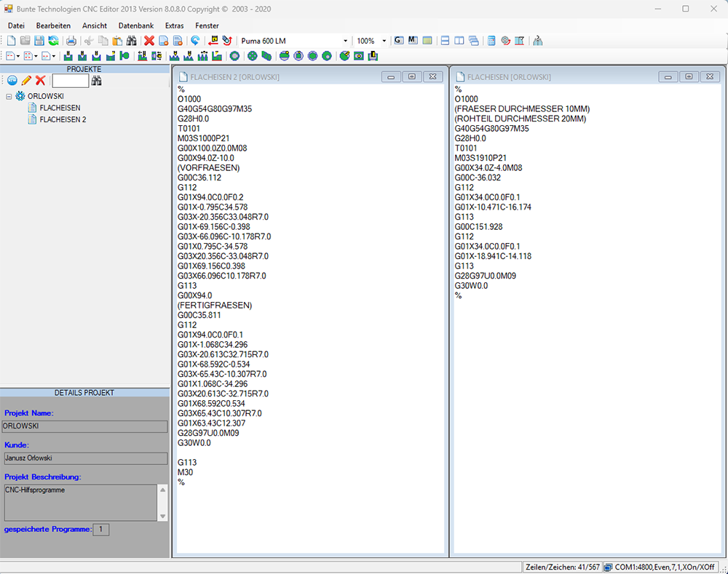
Task: Open the Extras menu
Action: (x=175, y=25)
